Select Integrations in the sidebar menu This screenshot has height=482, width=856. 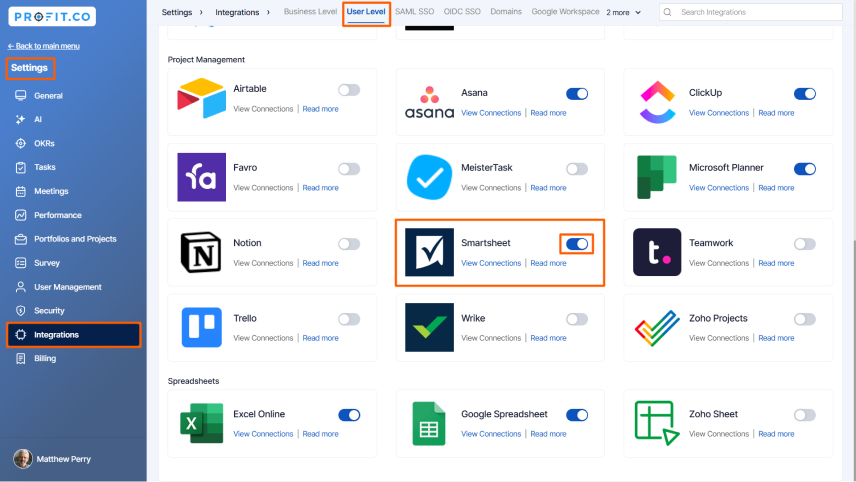74,335
